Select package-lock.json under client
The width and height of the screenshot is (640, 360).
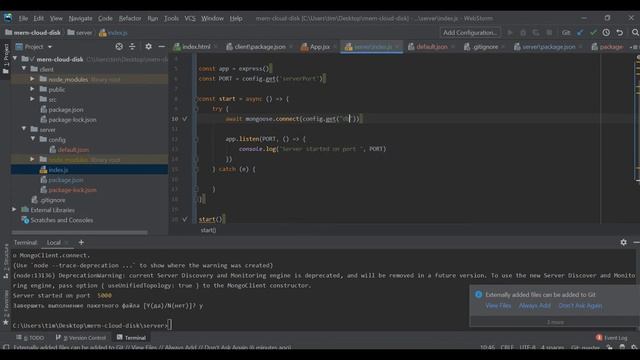pos(72,120)
